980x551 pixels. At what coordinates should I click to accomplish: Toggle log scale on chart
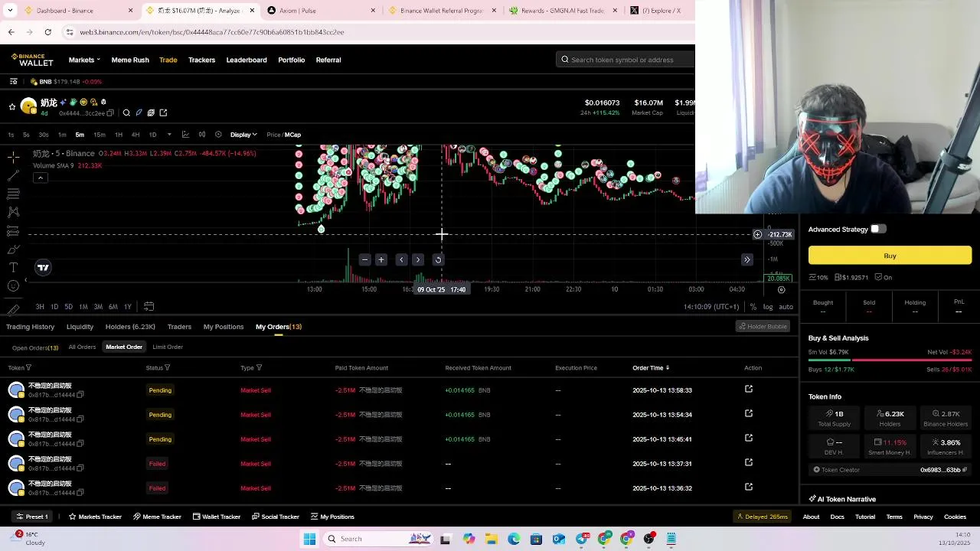[x=768, y=307]
